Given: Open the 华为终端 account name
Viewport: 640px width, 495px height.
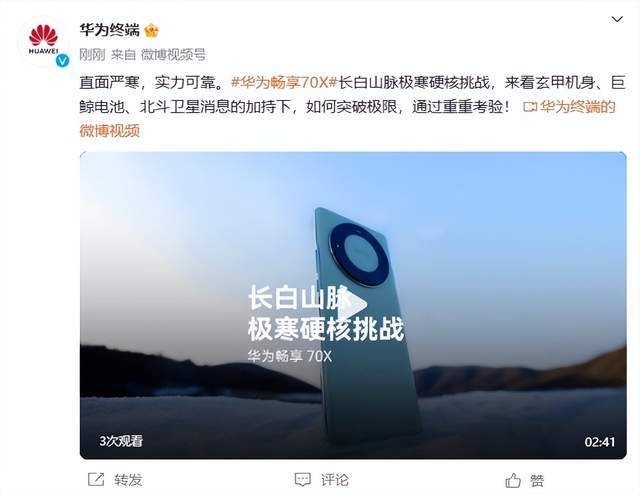Looking at the screenshot, I should [109, 30].
